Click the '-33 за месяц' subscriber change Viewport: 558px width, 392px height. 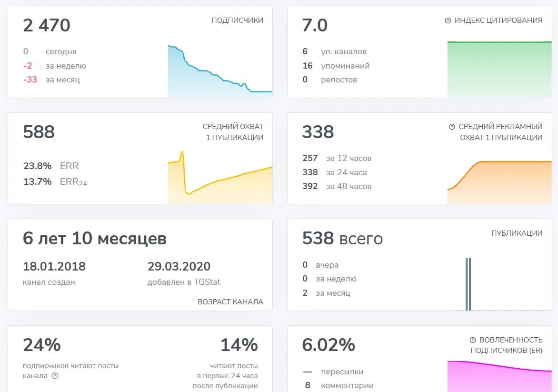pyautogui.click(x=51, y=80)
